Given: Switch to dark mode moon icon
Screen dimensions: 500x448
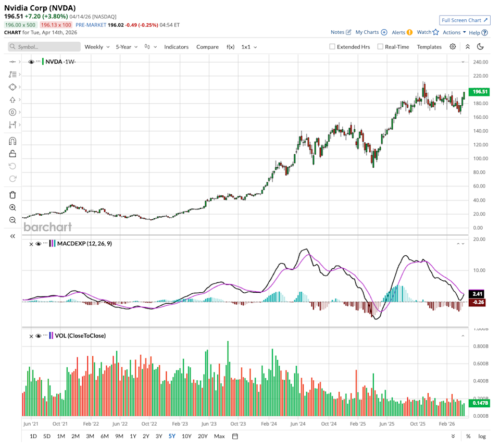Looking at the screenshot, I should (x=480, y=47).
